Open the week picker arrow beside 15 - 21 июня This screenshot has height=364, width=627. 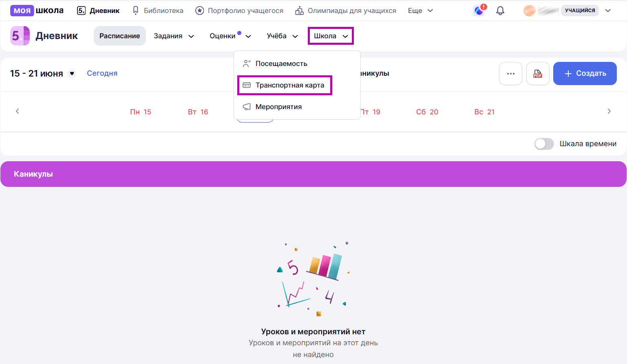72,74
